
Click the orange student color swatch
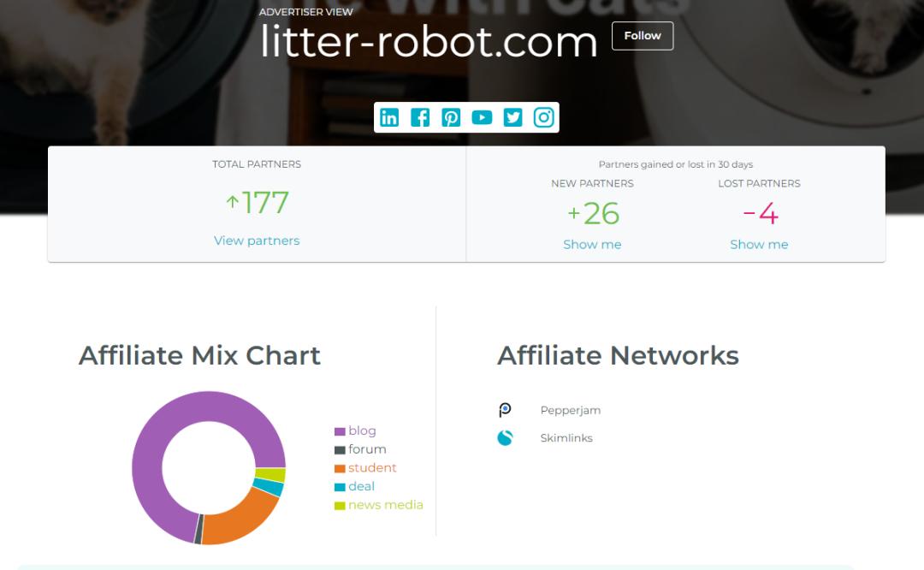(x=339, y=467)
